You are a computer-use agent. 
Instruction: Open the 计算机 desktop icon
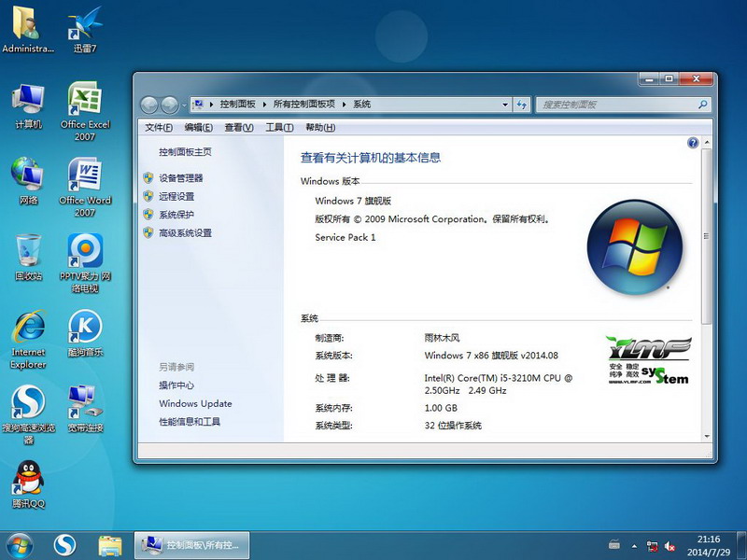[28, 105]
